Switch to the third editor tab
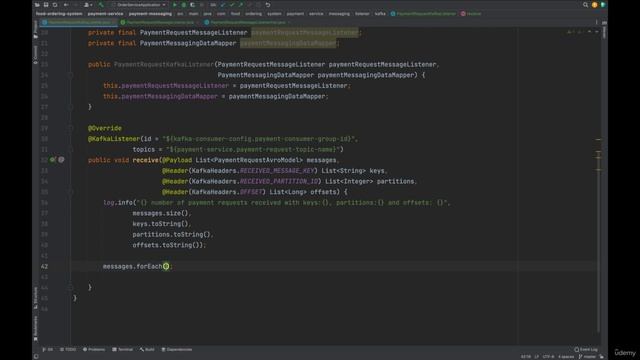The height and width of the screenshot is (360, 640). coord(247,22)
